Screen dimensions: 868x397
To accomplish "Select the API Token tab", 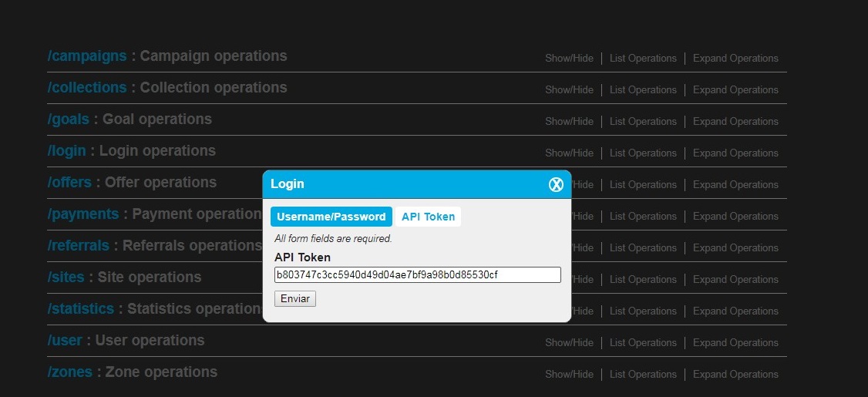I will (428, 217).
